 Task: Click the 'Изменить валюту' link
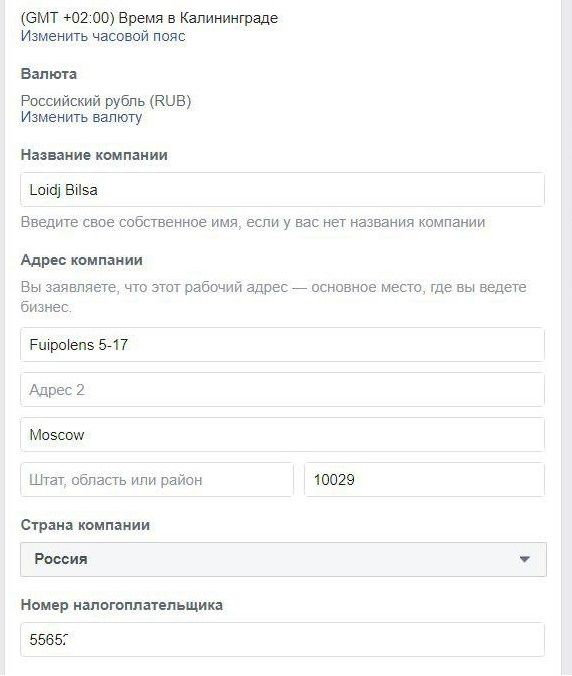(x=81, y=117)
